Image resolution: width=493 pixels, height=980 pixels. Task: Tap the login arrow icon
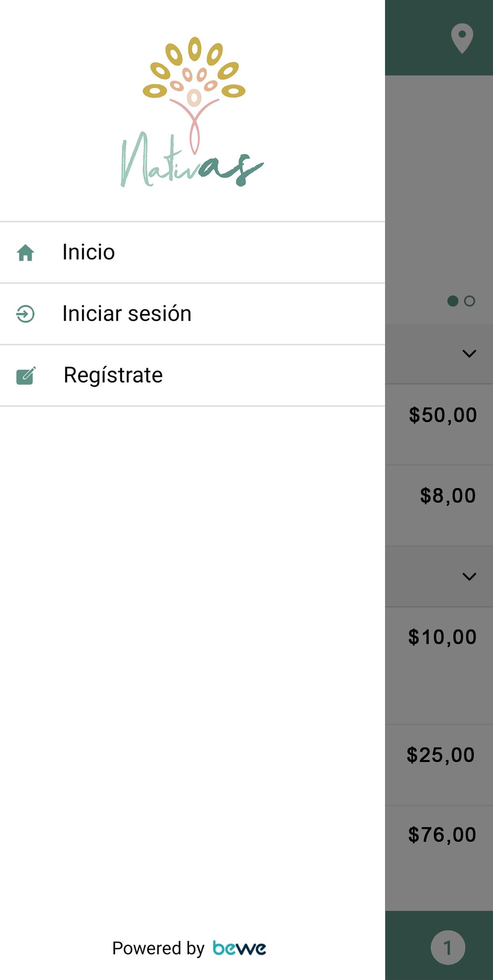(x=25, y=314)
